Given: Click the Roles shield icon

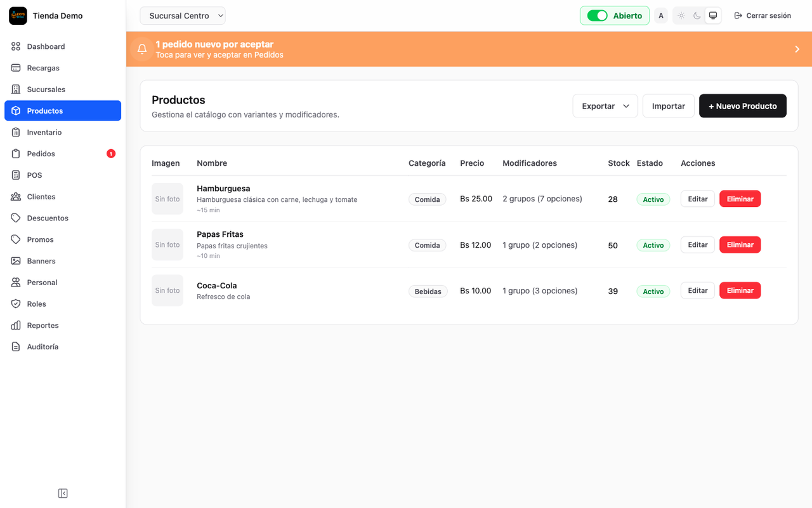Looking at the screenshot, I should (x=16, y=304).
